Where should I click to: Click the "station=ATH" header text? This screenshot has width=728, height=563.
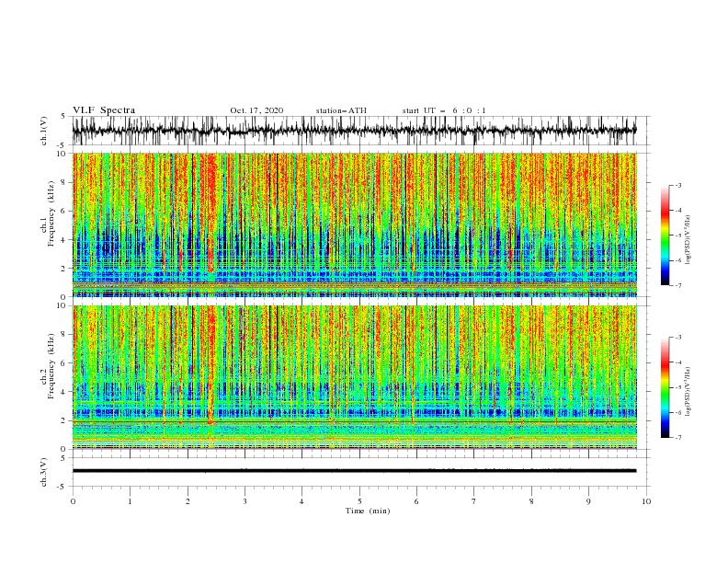(x=341, y=110)
